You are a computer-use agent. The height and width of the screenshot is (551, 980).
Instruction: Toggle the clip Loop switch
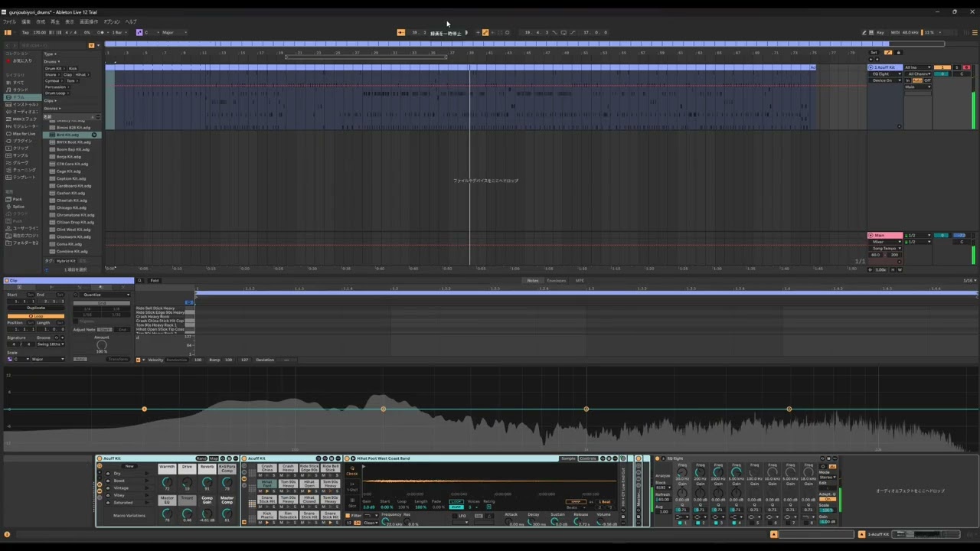point(36,316)
